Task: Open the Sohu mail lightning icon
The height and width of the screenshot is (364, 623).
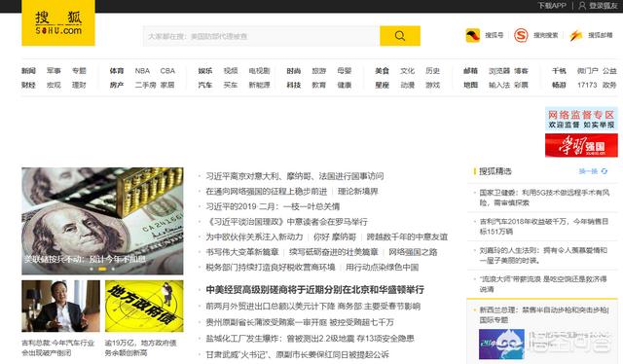Action: (x=575, y=35)
